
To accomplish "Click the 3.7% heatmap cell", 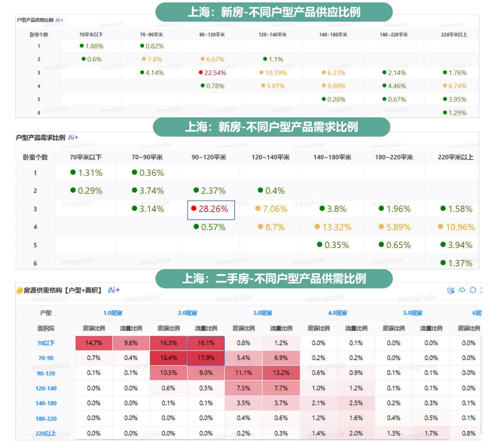I will click(x=281, y=403).
